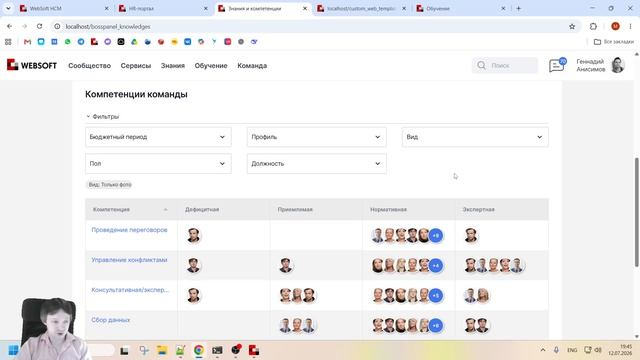Image resolution: width=640 pixels, height=360 pixels.
Task: Click the Экспертная avatar in Проведение переговоров row
Action: pos(471,236)
